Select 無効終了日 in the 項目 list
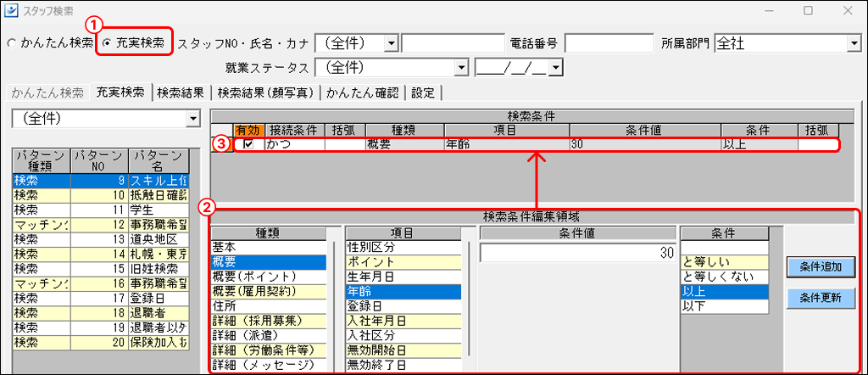 [x=403, y=365]
